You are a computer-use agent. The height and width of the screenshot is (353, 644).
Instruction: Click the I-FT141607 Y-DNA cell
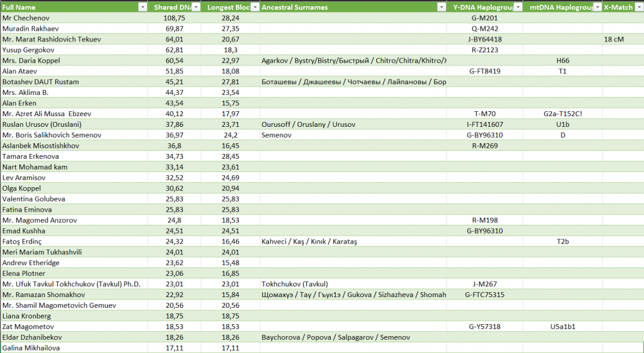tap(484, 125)
